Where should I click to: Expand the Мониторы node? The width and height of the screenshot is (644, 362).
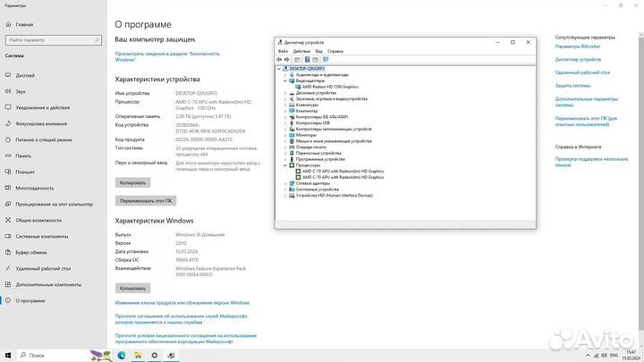285,135
